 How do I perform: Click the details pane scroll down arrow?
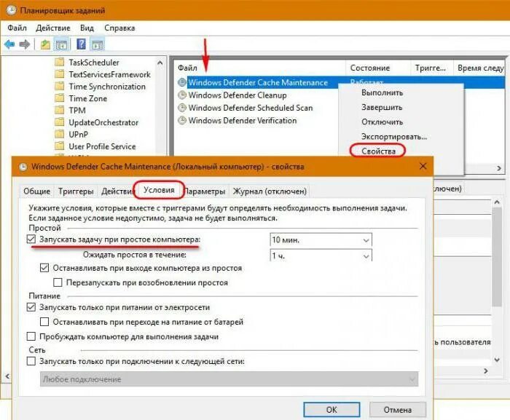coord(497,360)
